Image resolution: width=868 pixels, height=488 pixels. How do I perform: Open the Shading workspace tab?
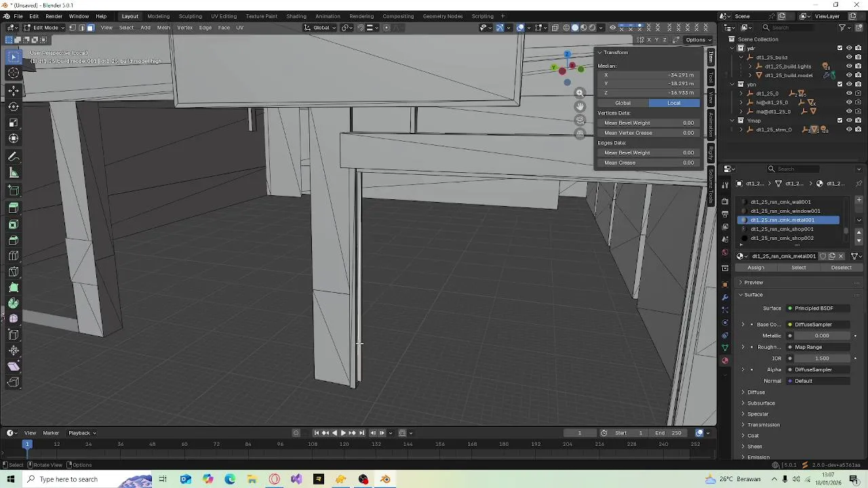296,16
